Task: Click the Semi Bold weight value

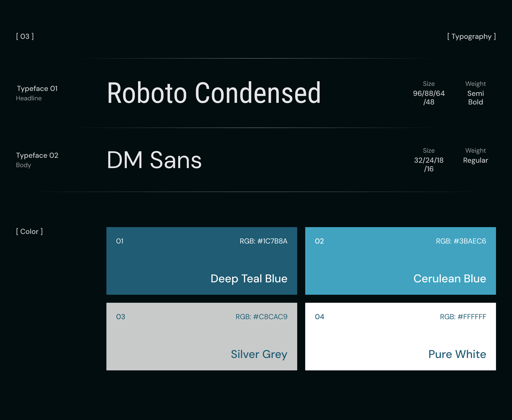Action: [475, 97]
